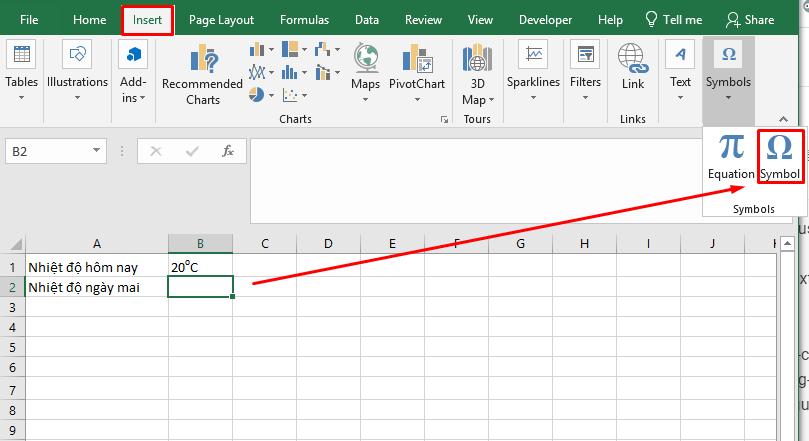Expand the PivotChart dropdown arrow
Screen dimensions: 809x441
click(x=417, y=100)
